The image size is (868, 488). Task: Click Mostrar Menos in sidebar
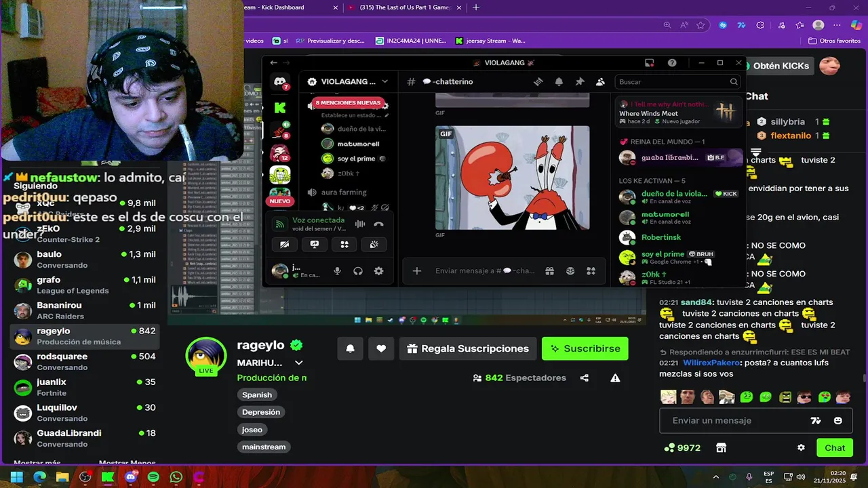tap(127, 462)
